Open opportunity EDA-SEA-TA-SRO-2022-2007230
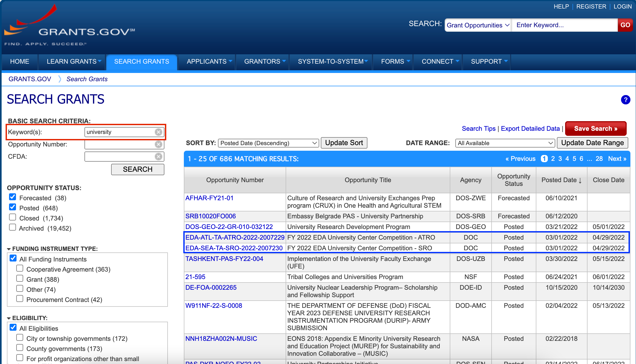The height and width of the screenshot is (364, 636). point(234,248)
